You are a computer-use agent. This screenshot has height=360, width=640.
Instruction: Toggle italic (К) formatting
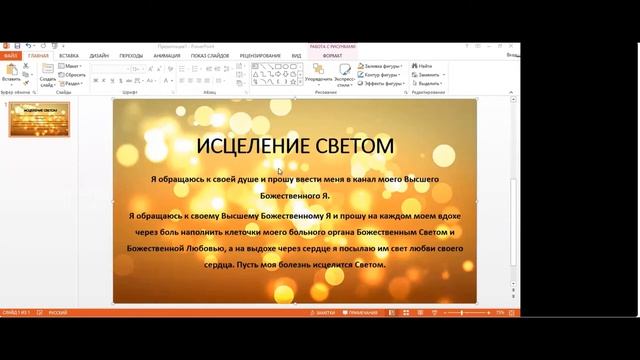point(104,81)
